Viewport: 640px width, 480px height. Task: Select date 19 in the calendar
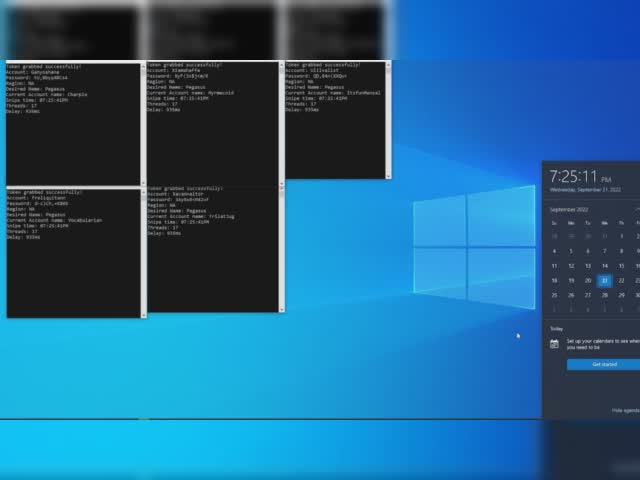pyautogui.click(x=571, y=280)
